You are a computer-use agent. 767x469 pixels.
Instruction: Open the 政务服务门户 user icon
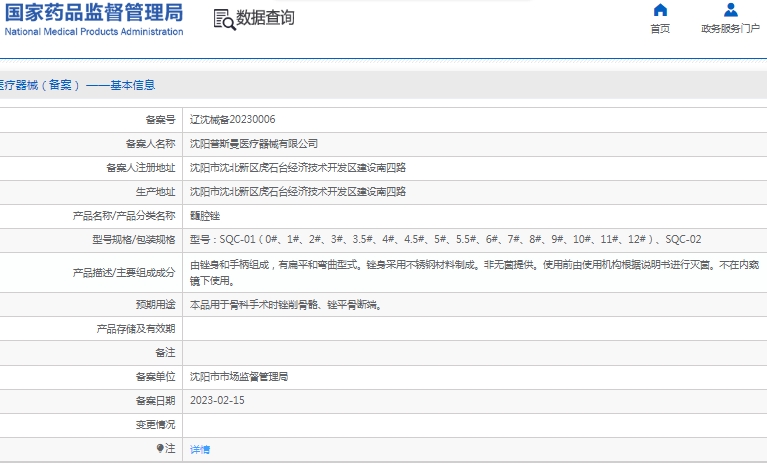tap(730, 10)
